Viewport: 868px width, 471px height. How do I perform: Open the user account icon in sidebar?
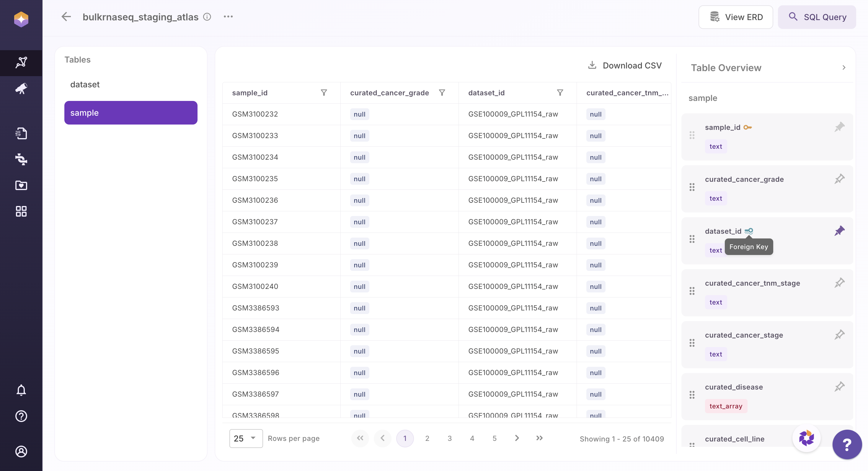(21, 452)
